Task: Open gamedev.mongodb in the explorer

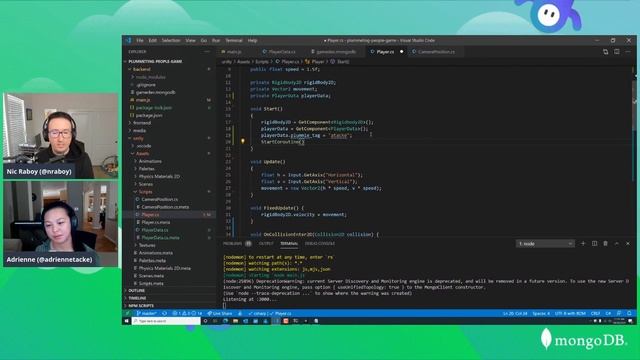Action: coord(156,92)
